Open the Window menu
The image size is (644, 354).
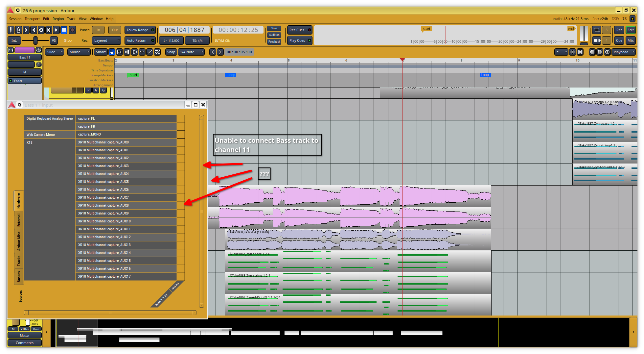pos(96,19)
